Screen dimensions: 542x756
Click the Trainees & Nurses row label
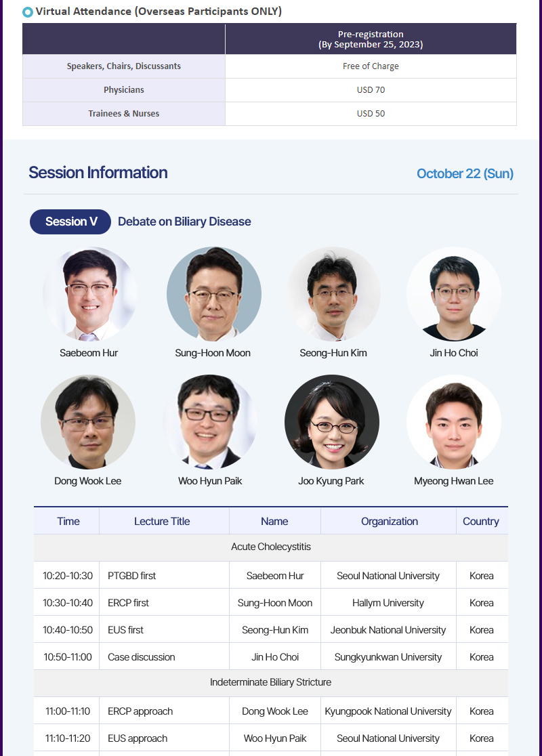point(124,113)
